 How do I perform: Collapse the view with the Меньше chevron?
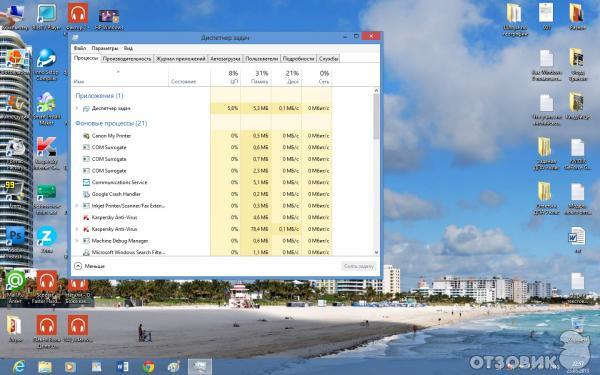point(78,266)
